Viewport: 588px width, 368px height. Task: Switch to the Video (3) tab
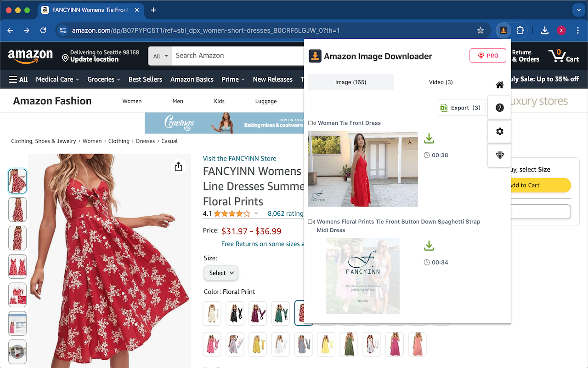pos(441,82)
